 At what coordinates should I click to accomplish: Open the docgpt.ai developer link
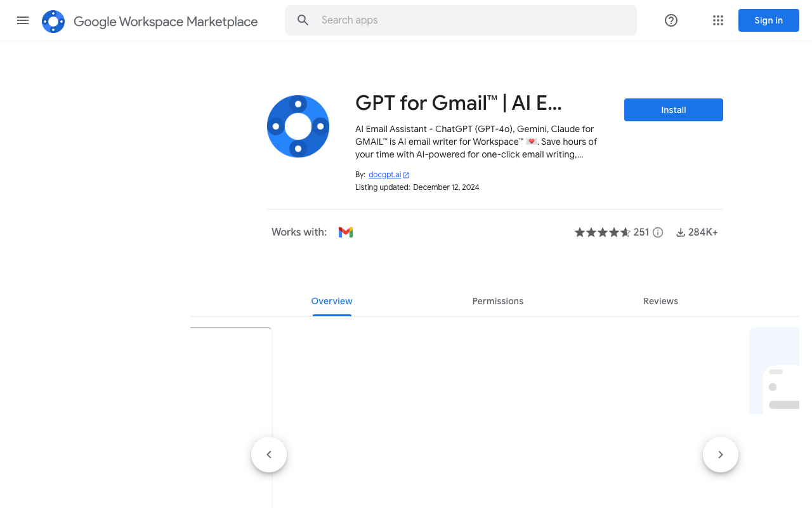[x=385, y=175]
